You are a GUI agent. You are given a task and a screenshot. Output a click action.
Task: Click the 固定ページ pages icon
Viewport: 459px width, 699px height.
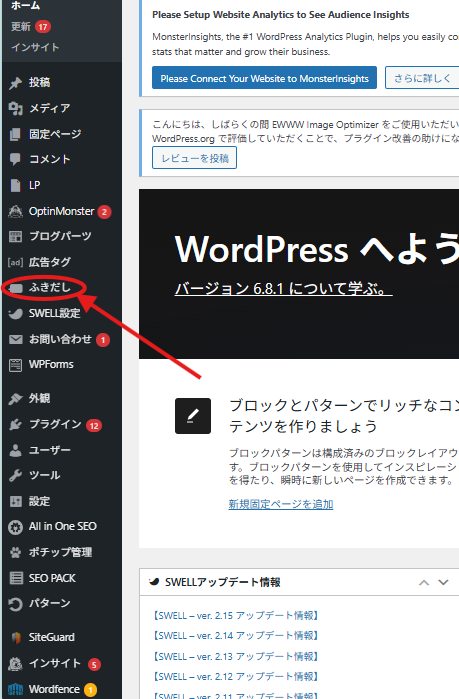point(16,134)
